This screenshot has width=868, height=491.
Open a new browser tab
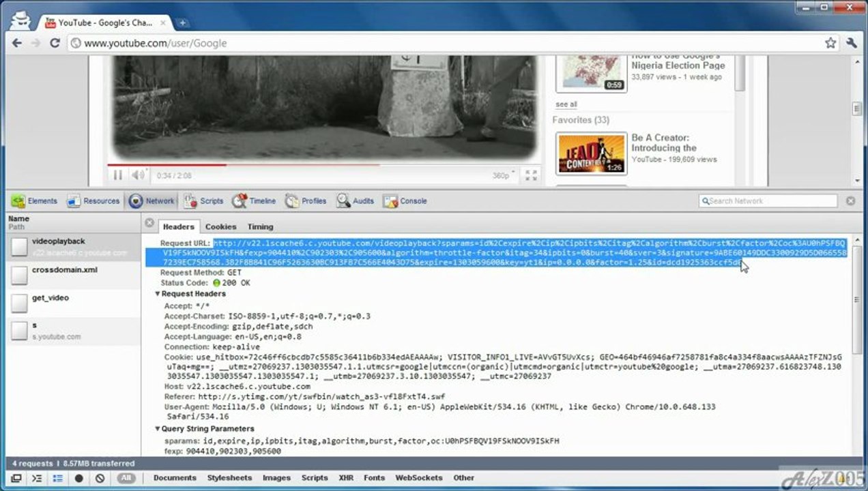[x=182, y=23]
